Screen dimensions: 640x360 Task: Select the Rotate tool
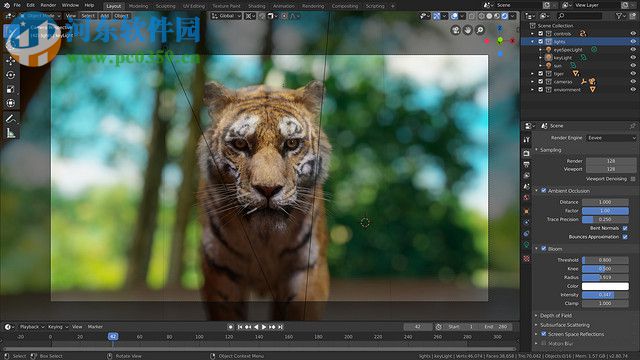coord(11,75)
